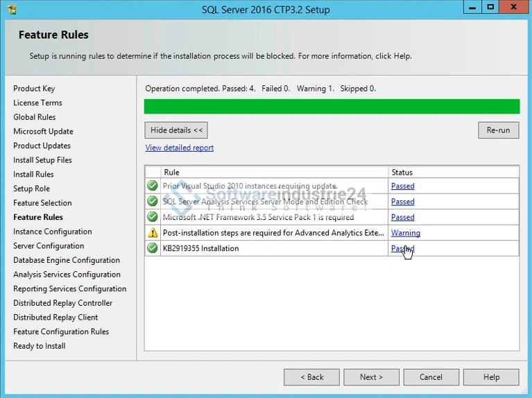
Task: Open Passed status for Visual Studio 2010 rule
Action: click(x=402, y=186)
